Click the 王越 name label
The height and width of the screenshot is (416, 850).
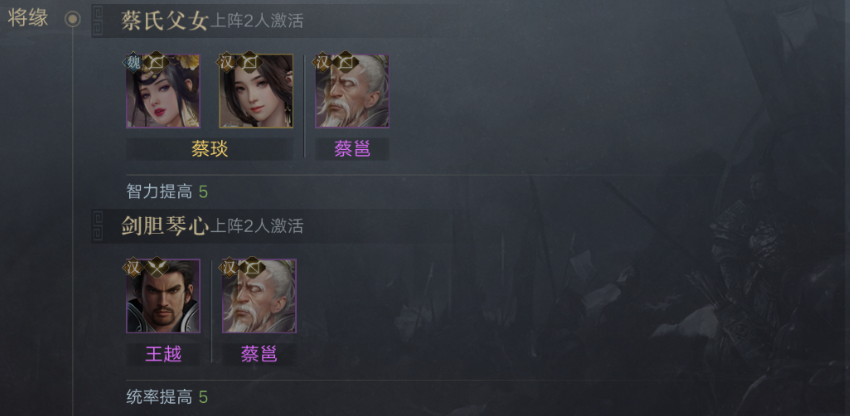coord(163,354)
